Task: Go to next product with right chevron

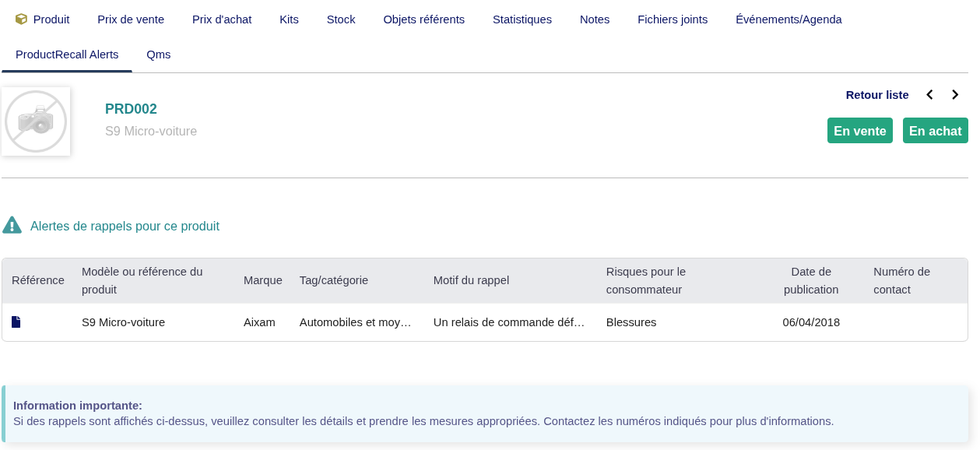Action: point(955,95)
